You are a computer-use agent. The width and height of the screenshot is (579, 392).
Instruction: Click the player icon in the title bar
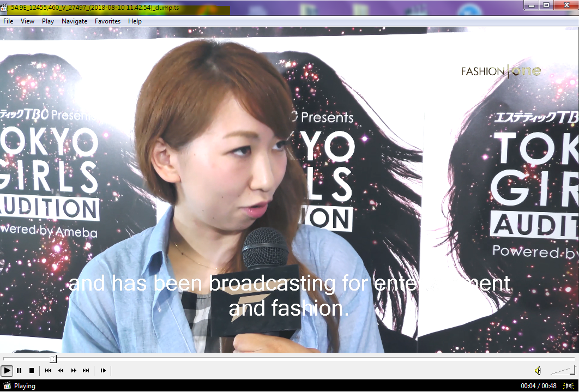coord(5,5)
